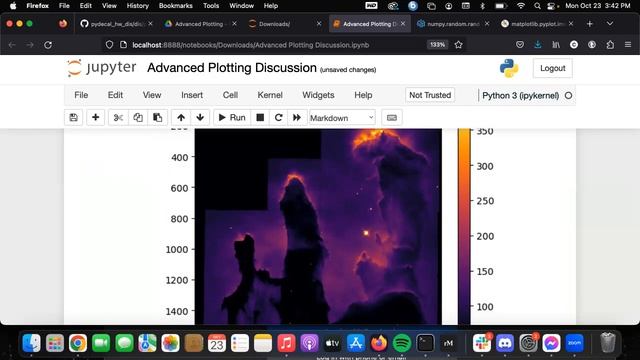
Task: Open the Firefox hamburger application menu
Action: pyautogui.click(x=628, y=45)
